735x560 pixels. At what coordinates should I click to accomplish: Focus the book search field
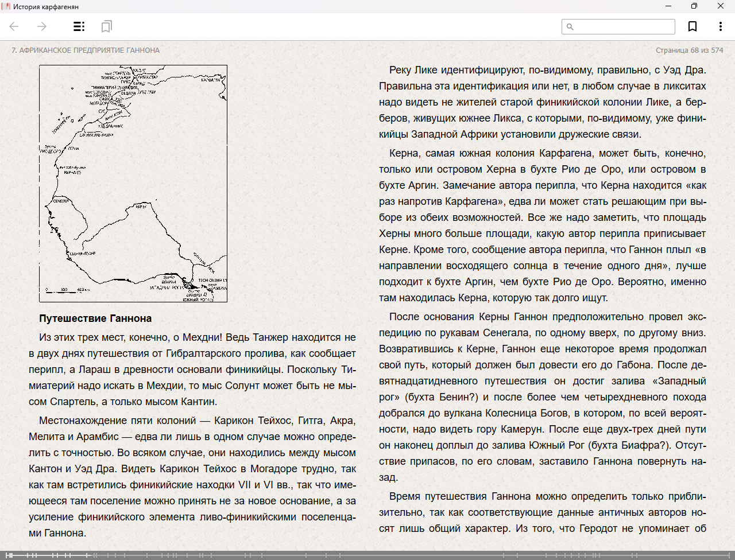tap(623, 27)
